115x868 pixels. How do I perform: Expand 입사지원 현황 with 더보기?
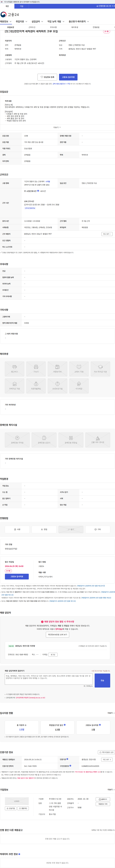point(111,713)
